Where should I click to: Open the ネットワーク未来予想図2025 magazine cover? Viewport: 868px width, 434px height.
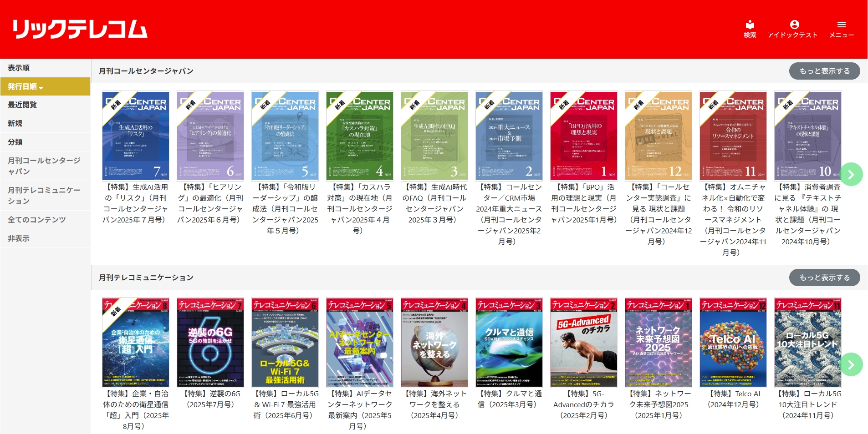659,343
